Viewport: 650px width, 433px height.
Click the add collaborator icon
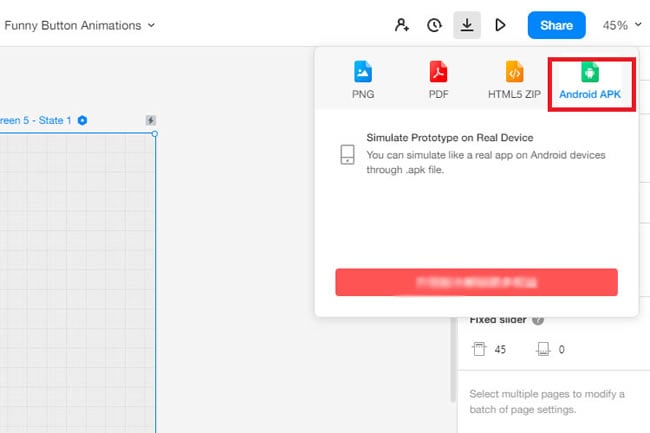402,25
